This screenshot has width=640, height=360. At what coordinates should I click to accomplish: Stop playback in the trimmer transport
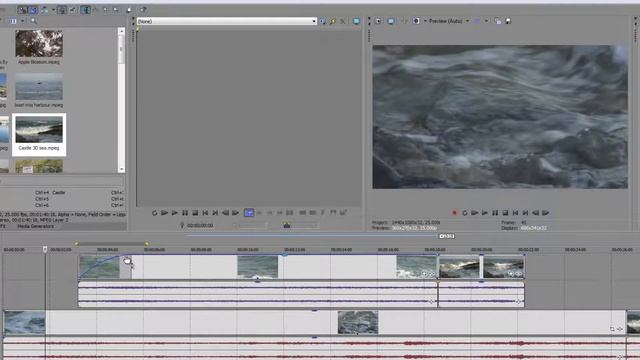tap(195, 213)
